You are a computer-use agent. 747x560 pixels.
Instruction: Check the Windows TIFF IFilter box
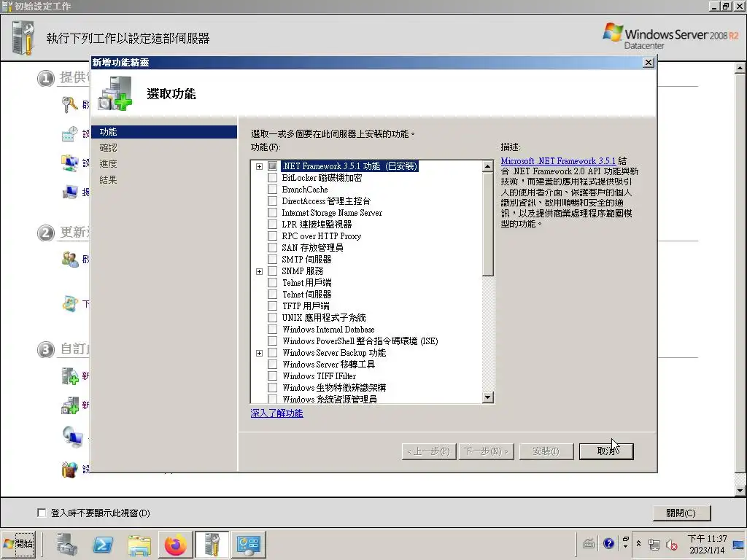point(273,376)
